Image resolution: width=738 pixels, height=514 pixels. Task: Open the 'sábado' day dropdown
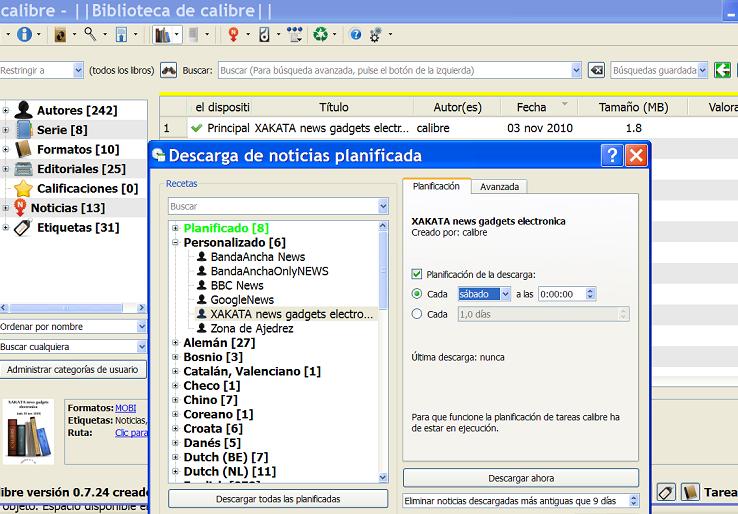tap(484, 294)
